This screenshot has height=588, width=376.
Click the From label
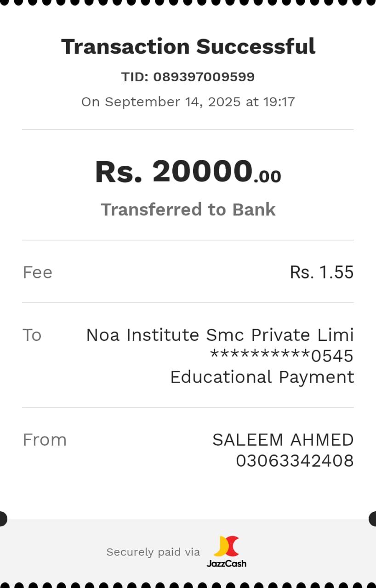tap(45, 440)
